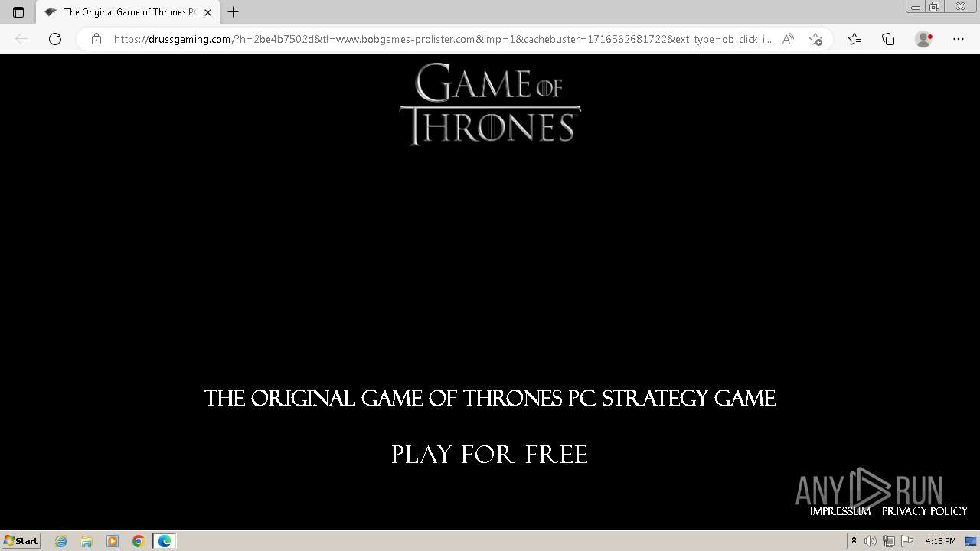Open a new browser tab
This screenshot has width=980, height=551.
(234, 12)
